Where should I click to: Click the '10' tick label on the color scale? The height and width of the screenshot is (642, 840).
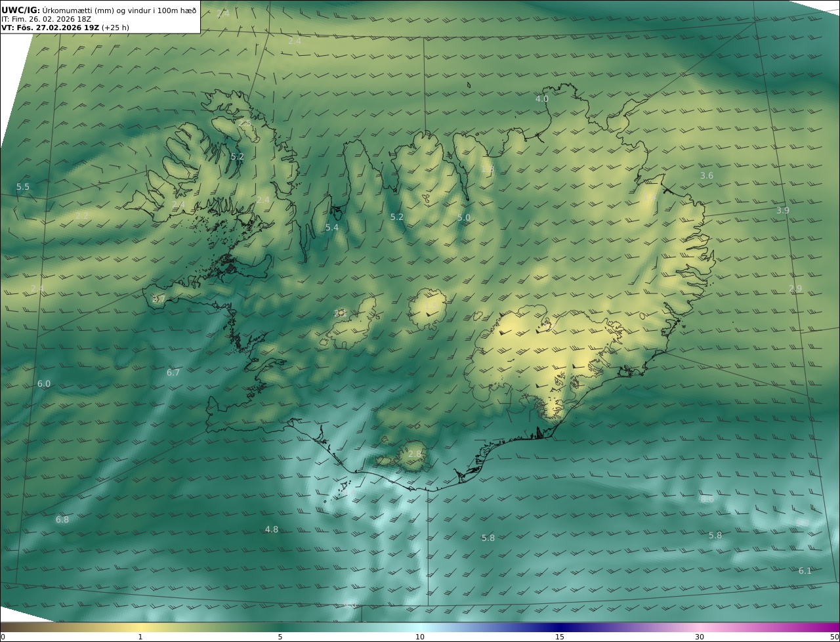420,637
